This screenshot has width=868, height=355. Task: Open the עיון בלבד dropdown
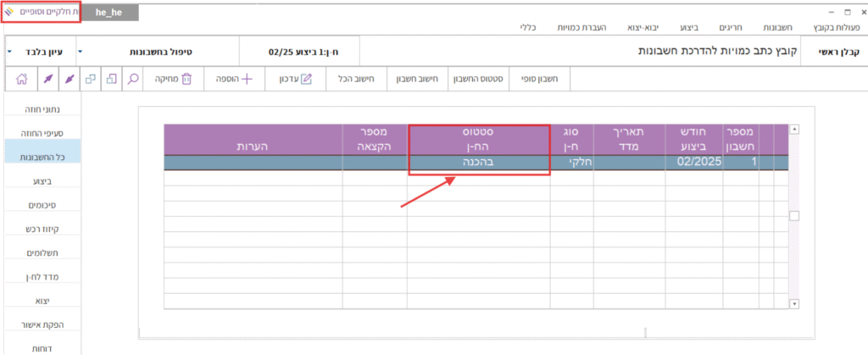[9, 52]
